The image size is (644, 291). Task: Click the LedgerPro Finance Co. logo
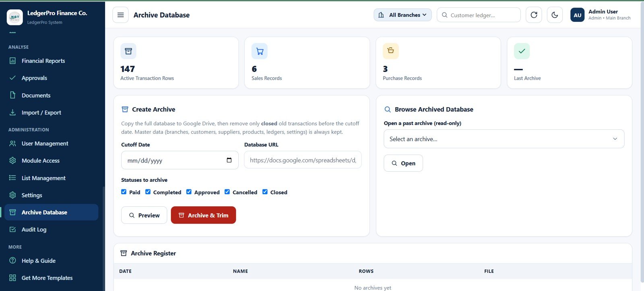tap(15, 17)
